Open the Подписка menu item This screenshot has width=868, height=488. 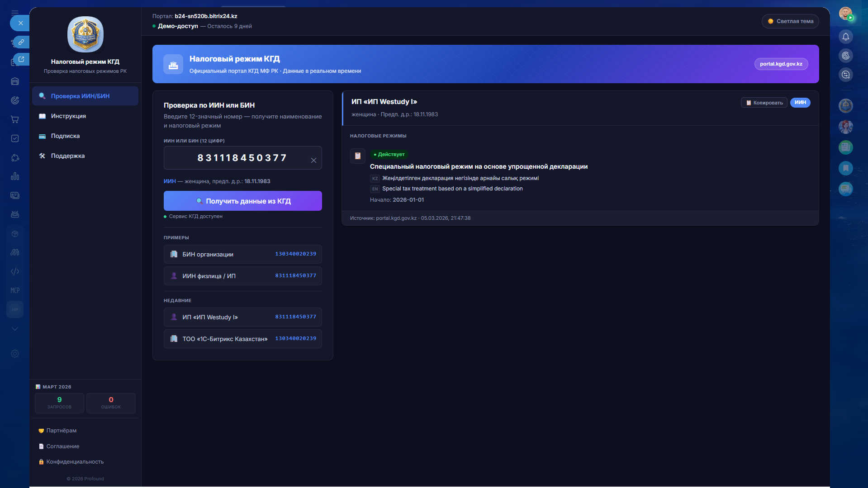85,136
